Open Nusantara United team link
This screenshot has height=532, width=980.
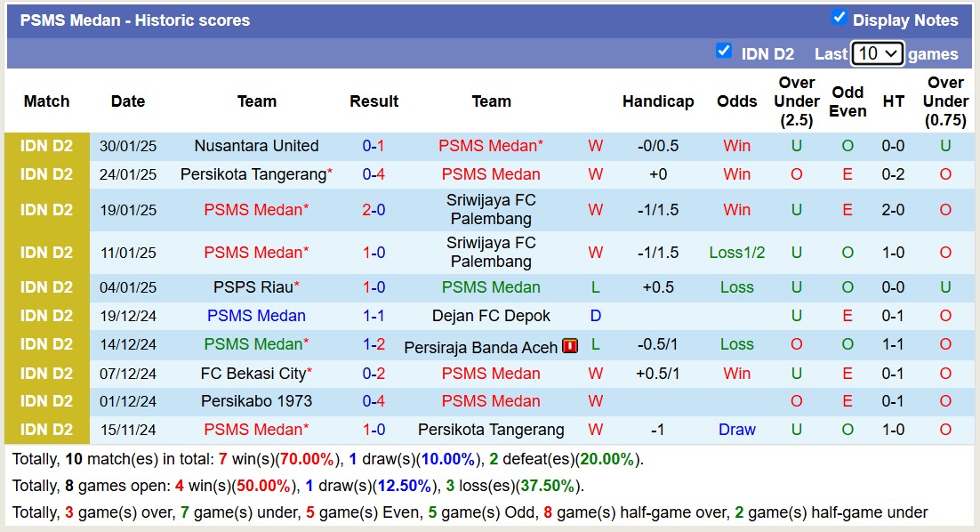(256, 146)
